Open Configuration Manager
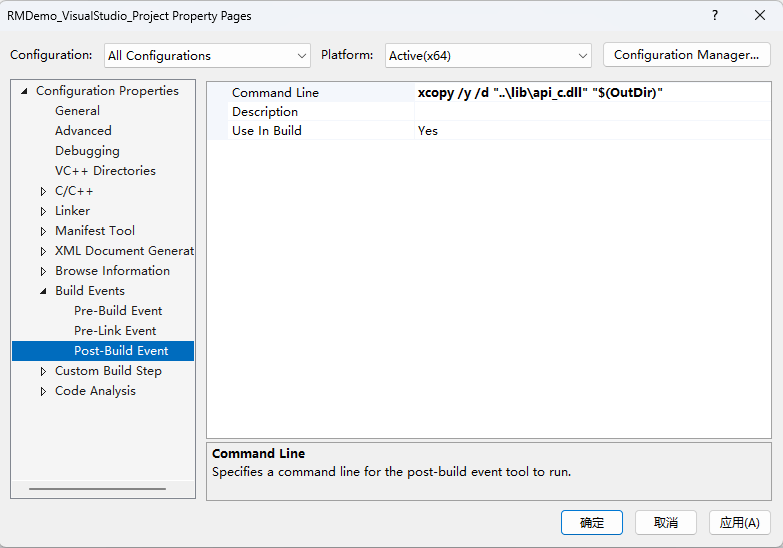 click(686, 55)
